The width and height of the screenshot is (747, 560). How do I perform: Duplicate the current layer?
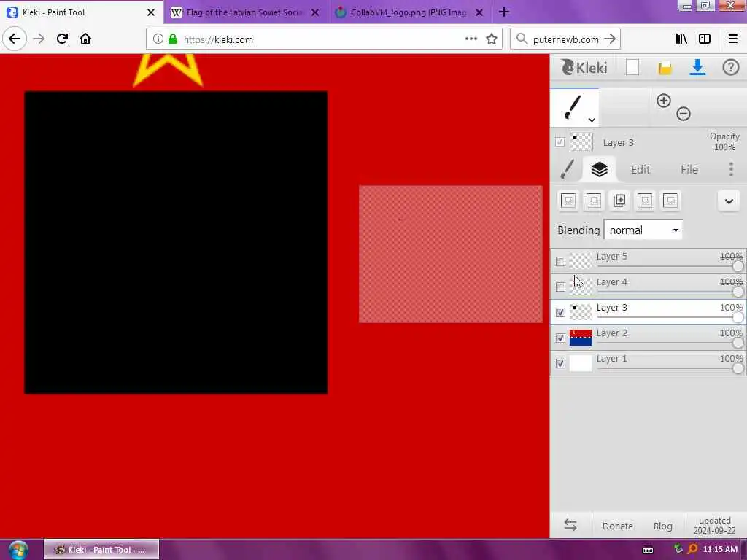coord(619,201)
